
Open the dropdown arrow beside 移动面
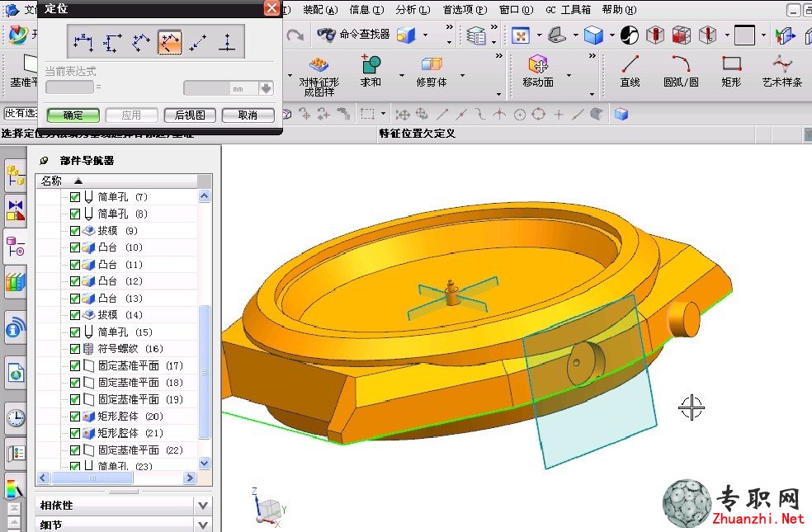[x=569, y=76]
